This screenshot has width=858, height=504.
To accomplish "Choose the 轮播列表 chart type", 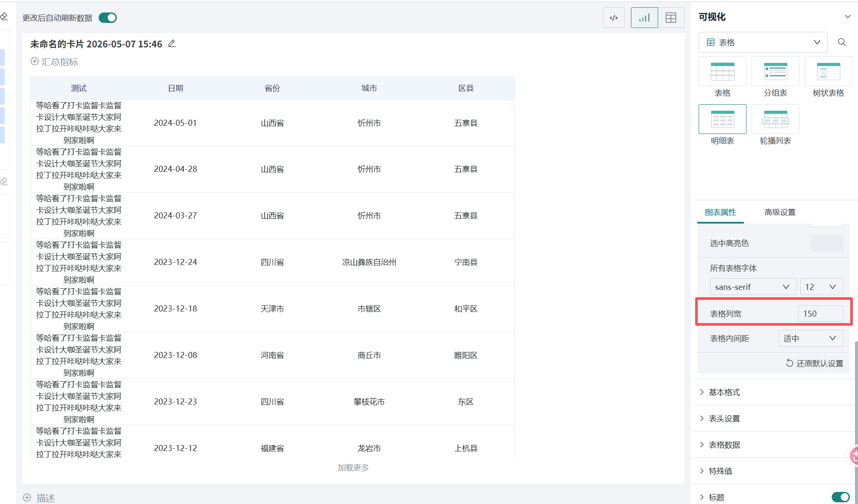I will click(775, 125).
